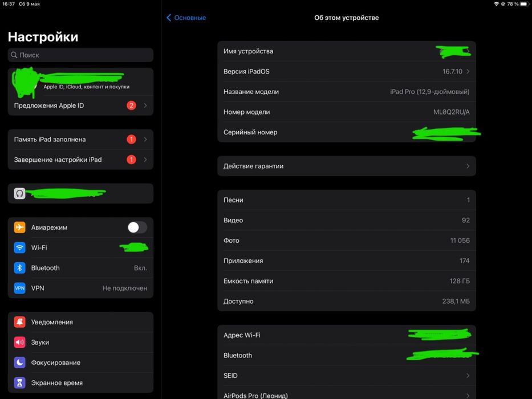Open chevron on Версия iPadOS row

click(468, 72)
